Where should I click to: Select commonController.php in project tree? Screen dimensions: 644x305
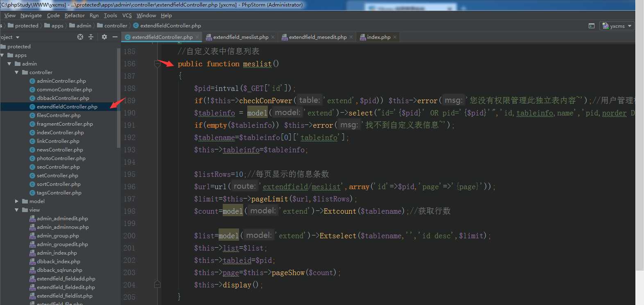click(x=64, y=90)
